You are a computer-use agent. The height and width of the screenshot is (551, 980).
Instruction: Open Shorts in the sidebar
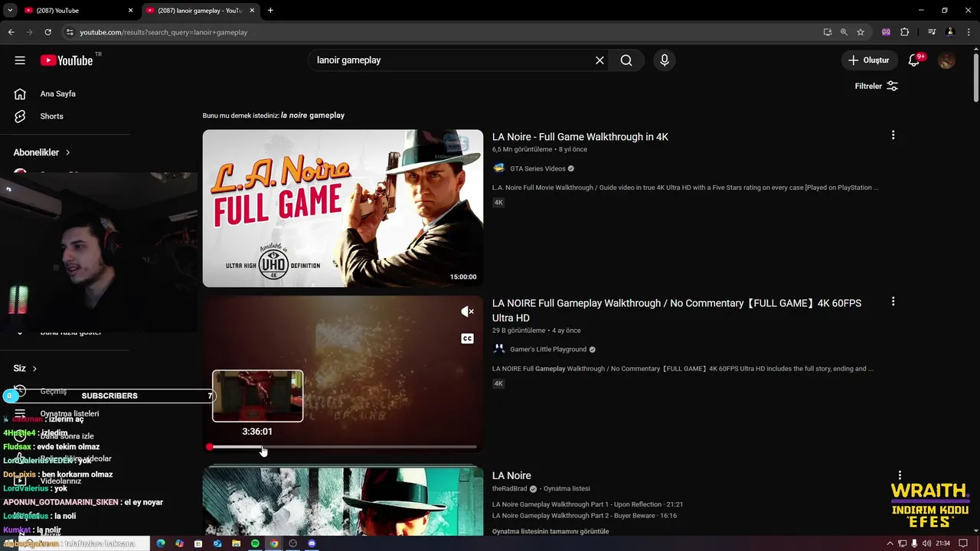pyautogui.click(x=51, y=116)
